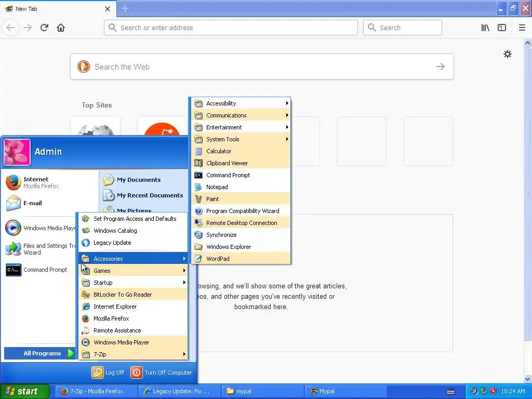Viewport: 532px width, 399px height.
Task: Click Synchronize in Accessories
Action: pyautogui.click(x=241, y=235)
